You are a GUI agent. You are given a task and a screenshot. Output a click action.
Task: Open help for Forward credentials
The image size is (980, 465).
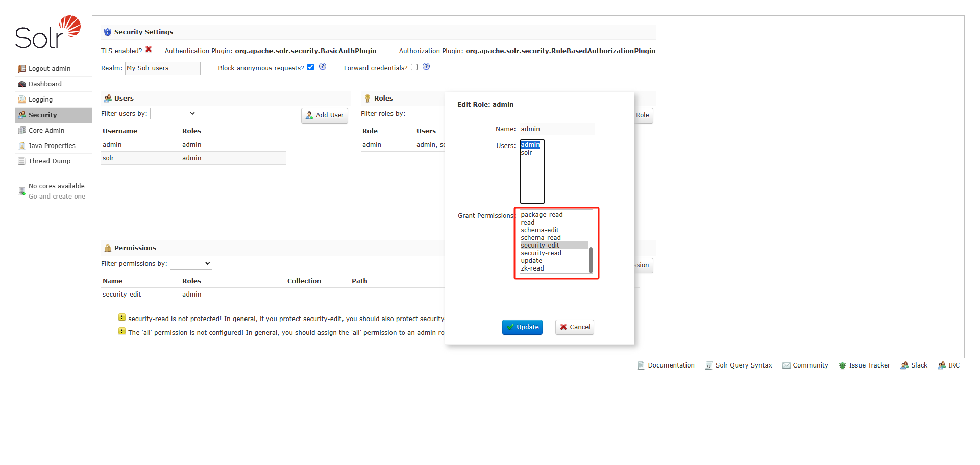[426, 67]
